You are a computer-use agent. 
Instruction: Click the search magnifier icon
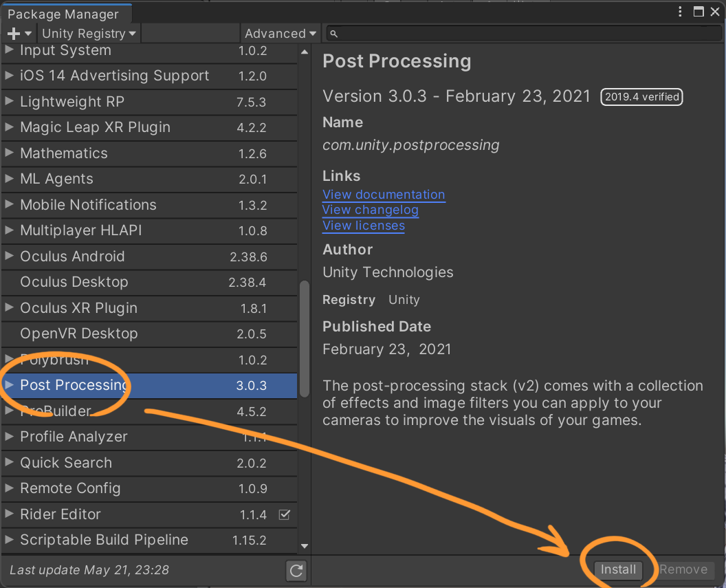(334, 34)
